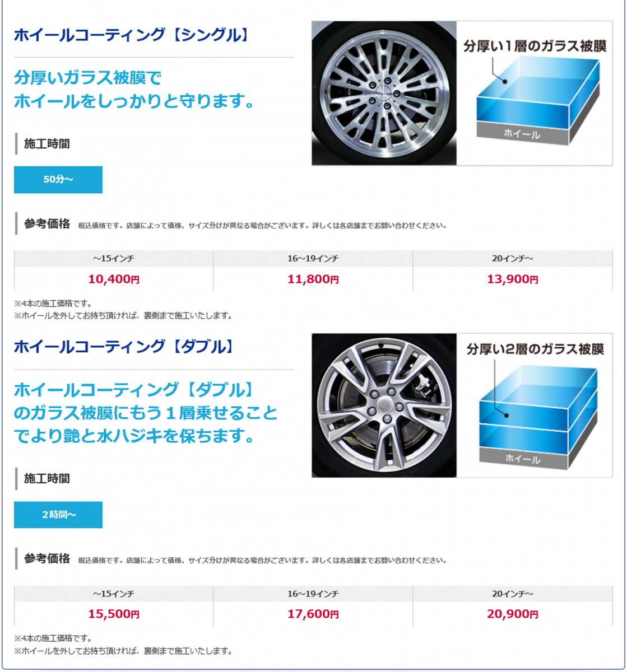Select the two-layer glass coating diagram
The image size is (627, 672).
535,405
